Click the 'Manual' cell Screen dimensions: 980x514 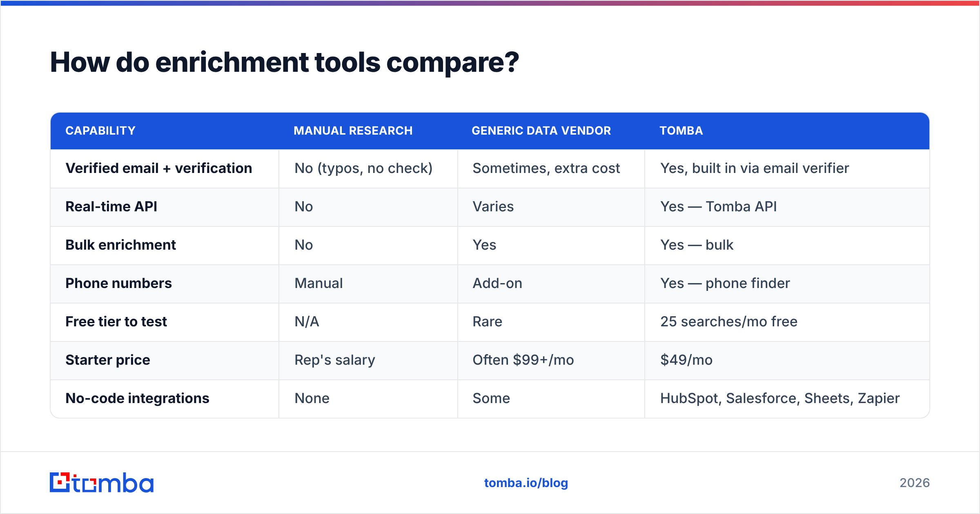click(x=319, y=283)
